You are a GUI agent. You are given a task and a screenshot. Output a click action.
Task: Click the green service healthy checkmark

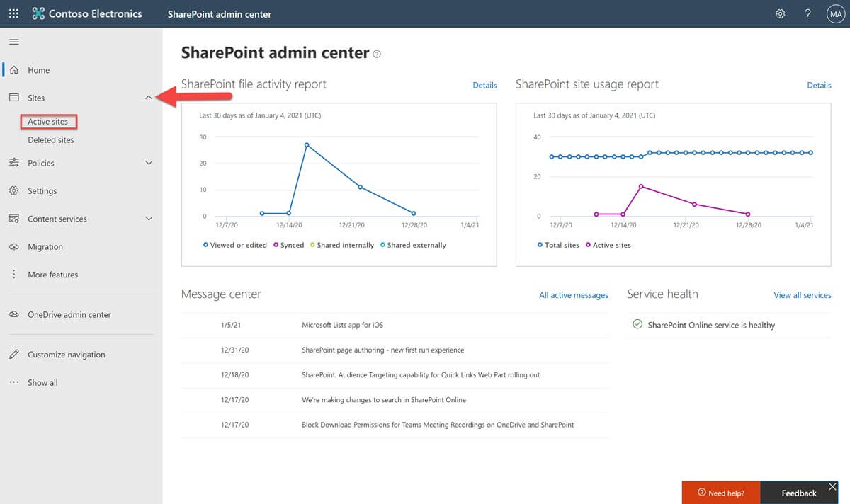coord(637,325)
